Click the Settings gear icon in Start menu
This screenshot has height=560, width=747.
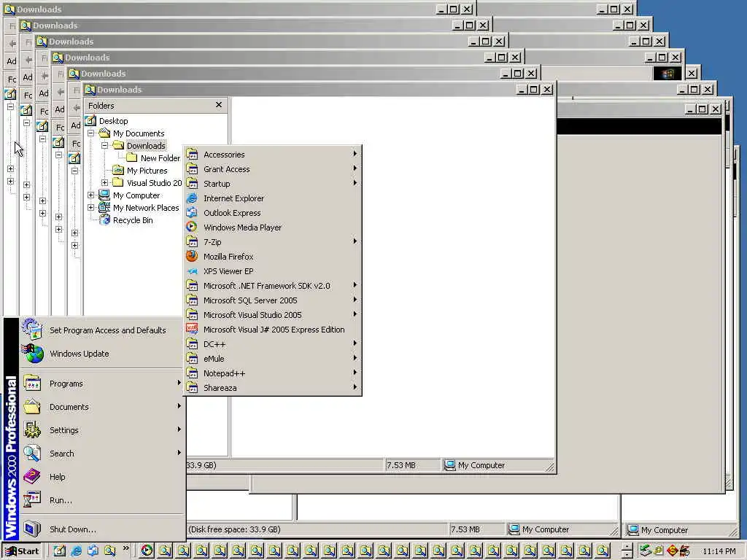pyautogui.click(x=32, y=429)
